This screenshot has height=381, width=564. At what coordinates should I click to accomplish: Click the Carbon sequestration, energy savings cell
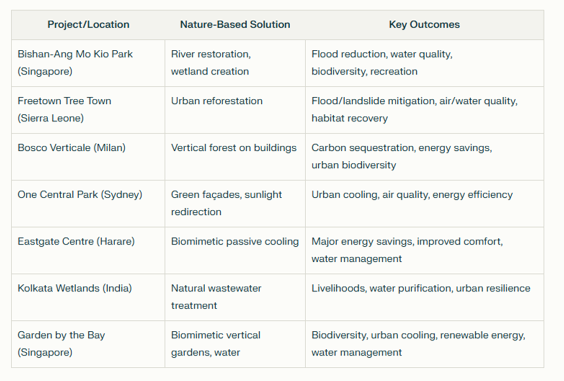(x=424, y=157)
